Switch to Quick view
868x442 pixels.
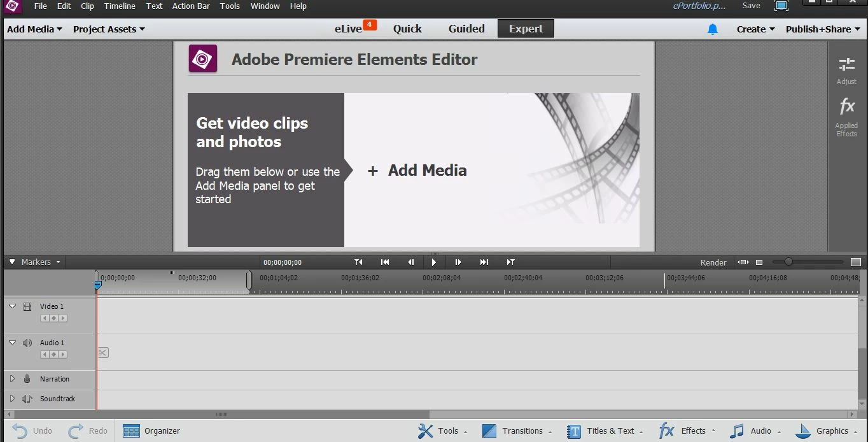(407, 29)
